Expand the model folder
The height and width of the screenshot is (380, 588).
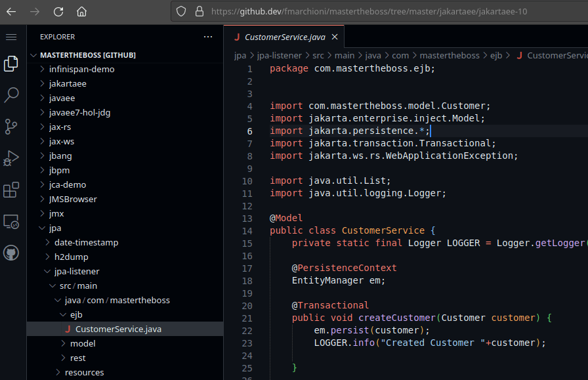(x=125, y=344)
